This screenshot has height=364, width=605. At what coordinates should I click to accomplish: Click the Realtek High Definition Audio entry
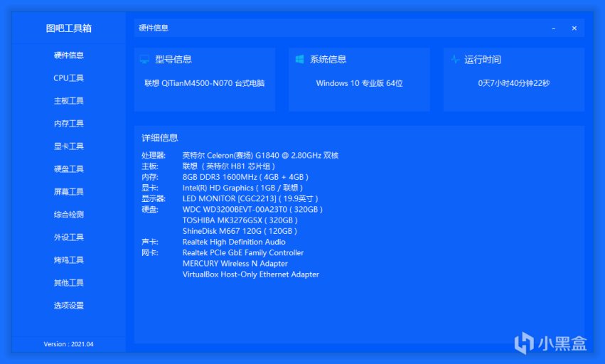pos(234,242)
